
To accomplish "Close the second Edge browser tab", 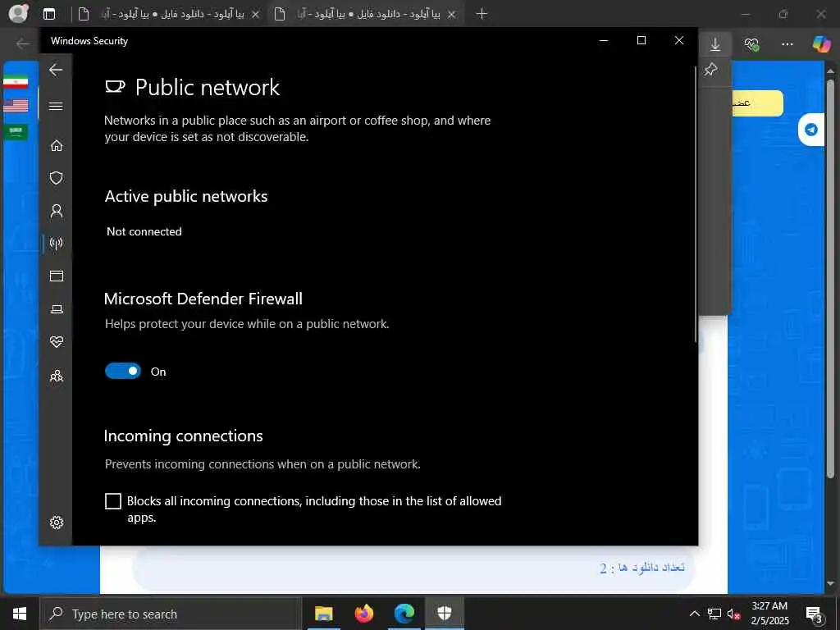I will (x=452, y=15).
